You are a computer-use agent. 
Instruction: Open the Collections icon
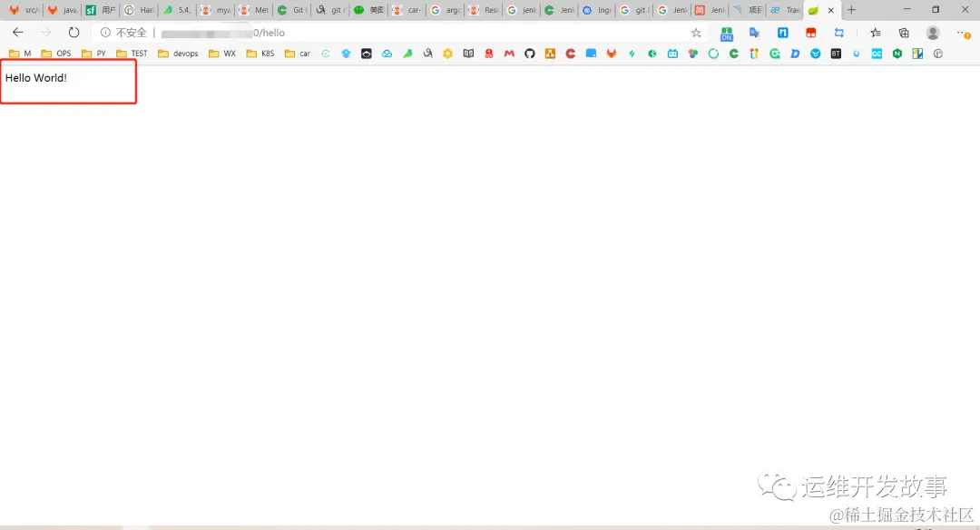tap(904, 33)
